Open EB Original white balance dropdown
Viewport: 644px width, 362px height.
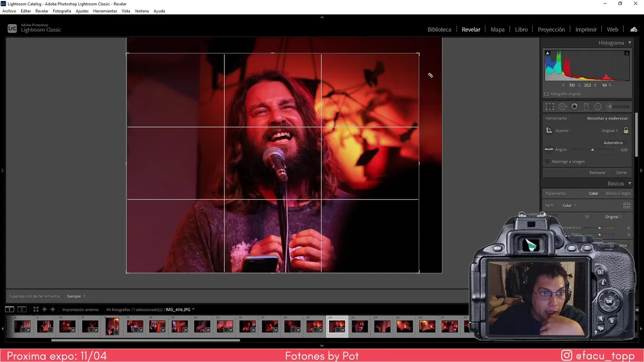click(x=613, y=217)
